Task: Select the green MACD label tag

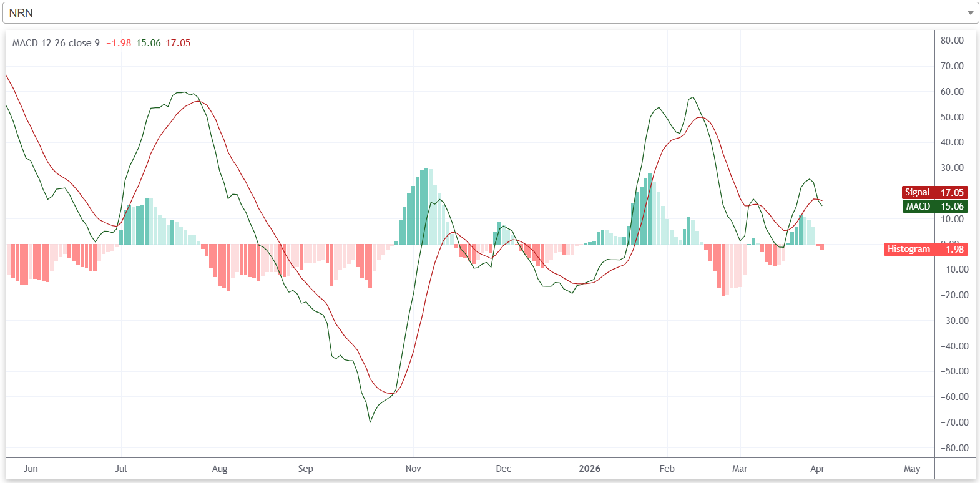Action: 918,207
